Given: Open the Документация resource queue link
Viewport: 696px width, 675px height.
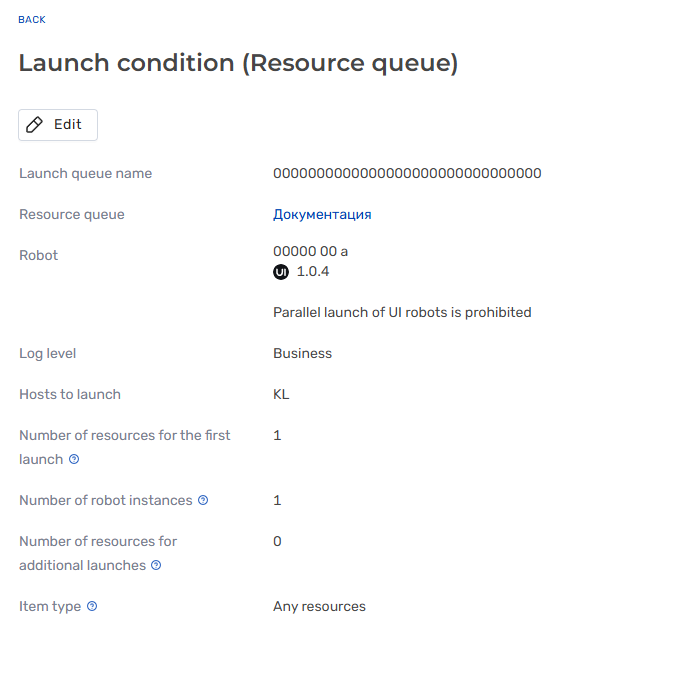Looking at the screenshot, I should 322,214.
